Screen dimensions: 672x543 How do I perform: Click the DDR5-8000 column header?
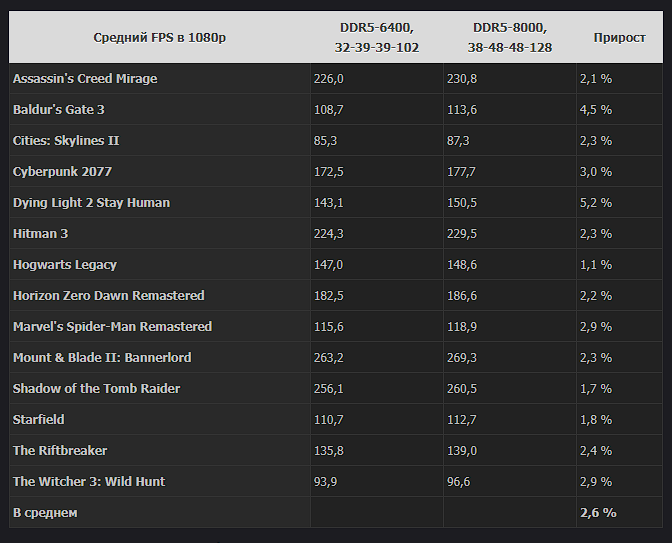click(x=510, y=38)
